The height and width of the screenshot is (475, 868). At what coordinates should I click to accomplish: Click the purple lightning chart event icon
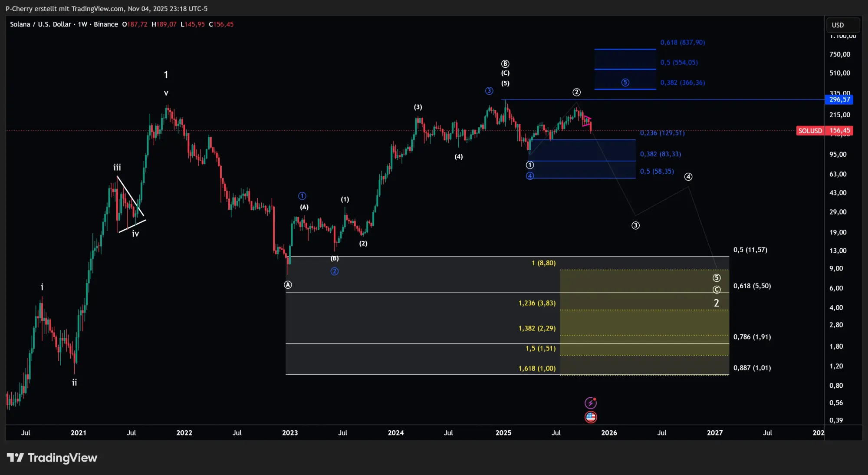591,402
